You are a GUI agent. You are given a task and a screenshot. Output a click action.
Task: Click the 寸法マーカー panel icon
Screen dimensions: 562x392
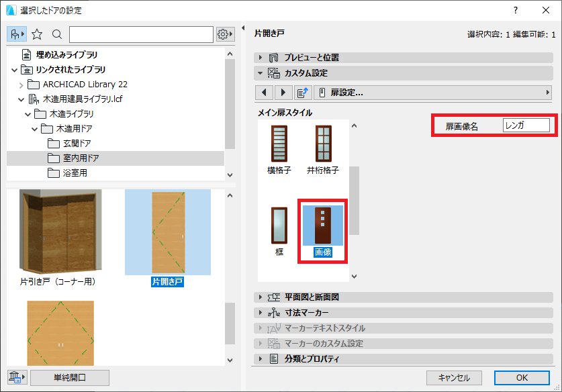click(274, 312)
